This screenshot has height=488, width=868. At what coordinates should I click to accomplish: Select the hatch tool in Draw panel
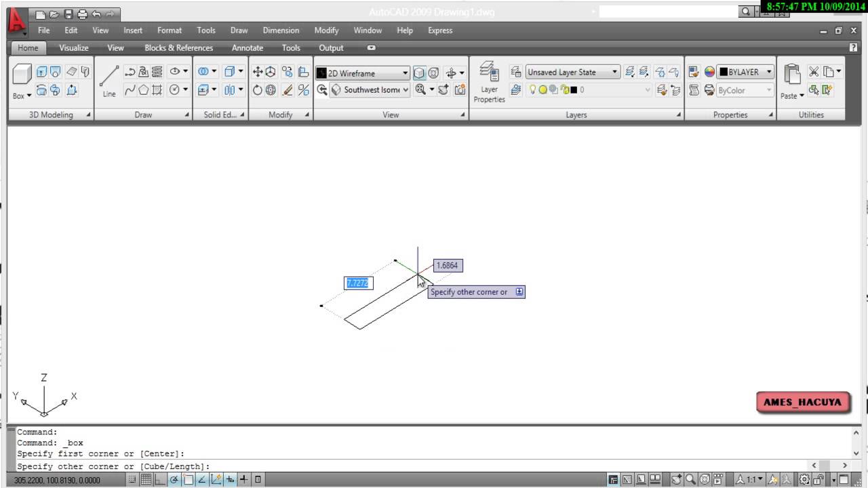click(x=157, y=89)
